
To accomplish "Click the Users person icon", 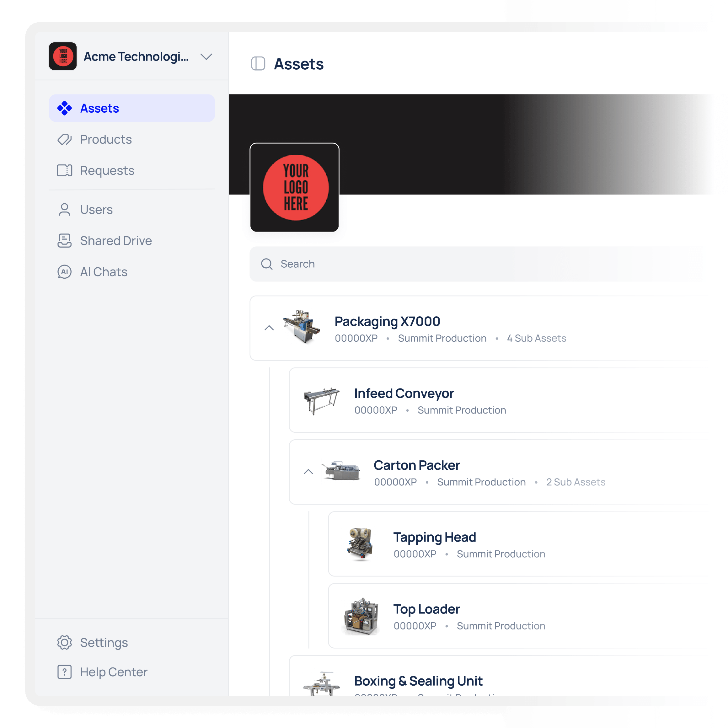I will point(64,210).
